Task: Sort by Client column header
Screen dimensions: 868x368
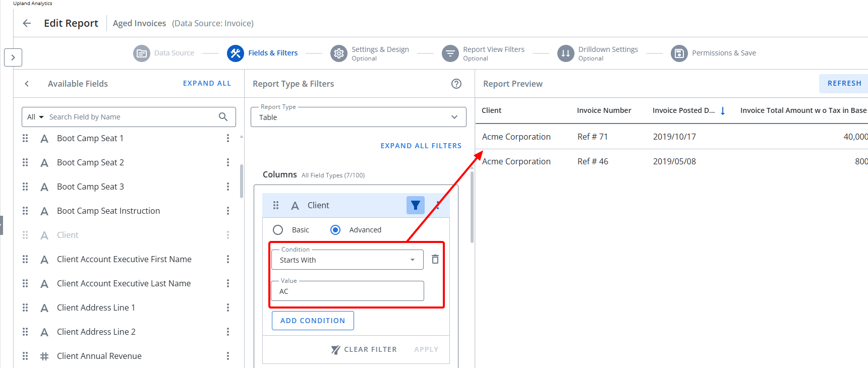Action: (492, 110)
